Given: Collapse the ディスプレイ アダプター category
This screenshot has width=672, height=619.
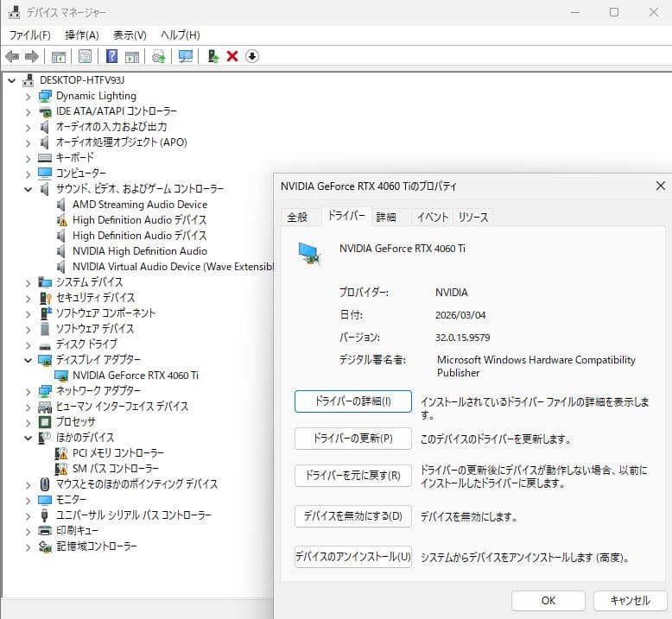Looking at the screenshot, I should (x=29, y=360).
